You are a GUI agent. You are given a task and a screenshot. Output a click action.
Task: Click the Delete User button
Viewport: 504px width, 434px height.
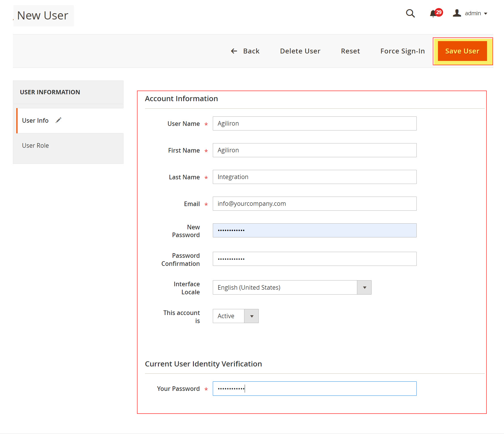pos(300,51)
